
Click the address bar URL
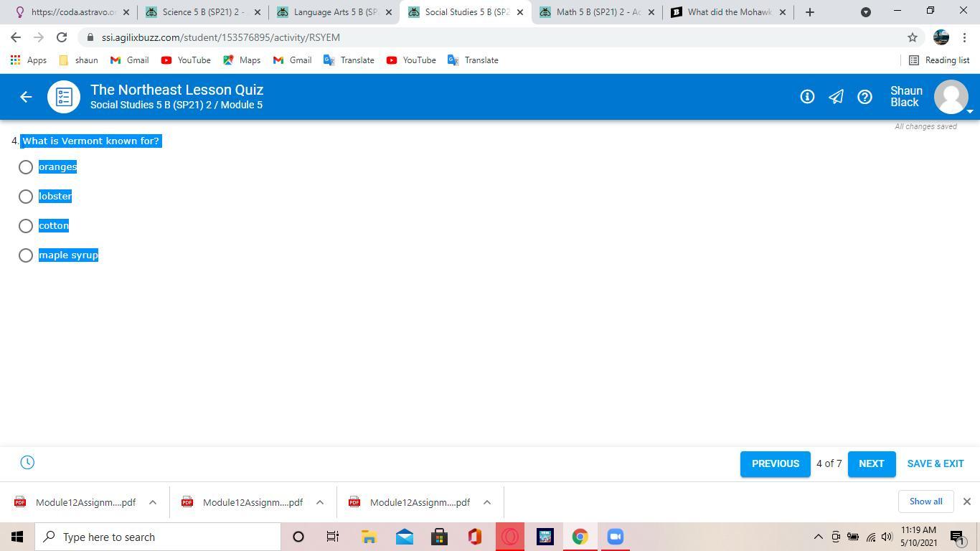(221, 37)
